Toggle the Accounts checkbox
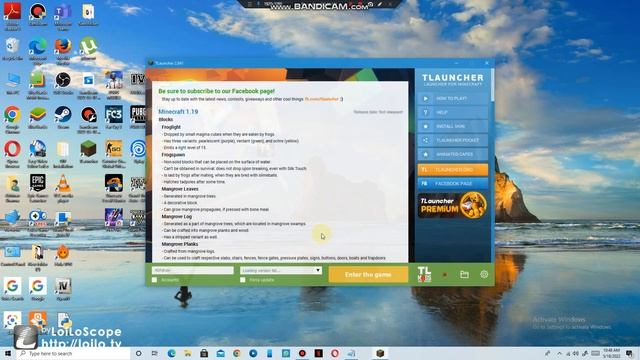The width and height of the screenshot is (640, 360). click(x=154, y=280)
